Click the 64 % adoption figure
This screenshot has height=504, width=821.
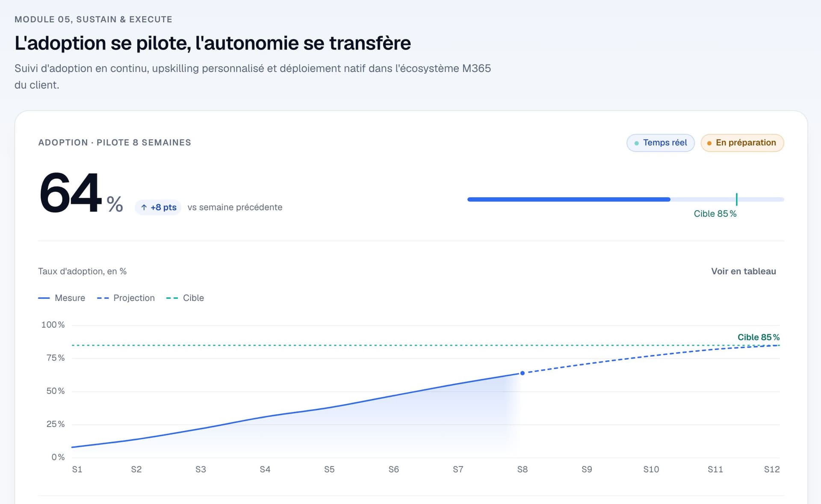click(x=81, y=193)
